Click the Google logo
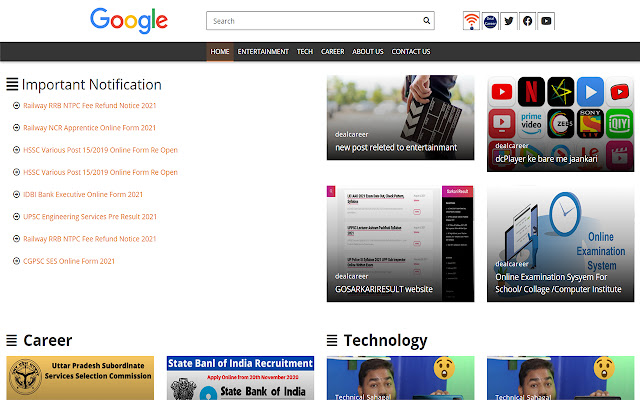 (x=129, y=20)
